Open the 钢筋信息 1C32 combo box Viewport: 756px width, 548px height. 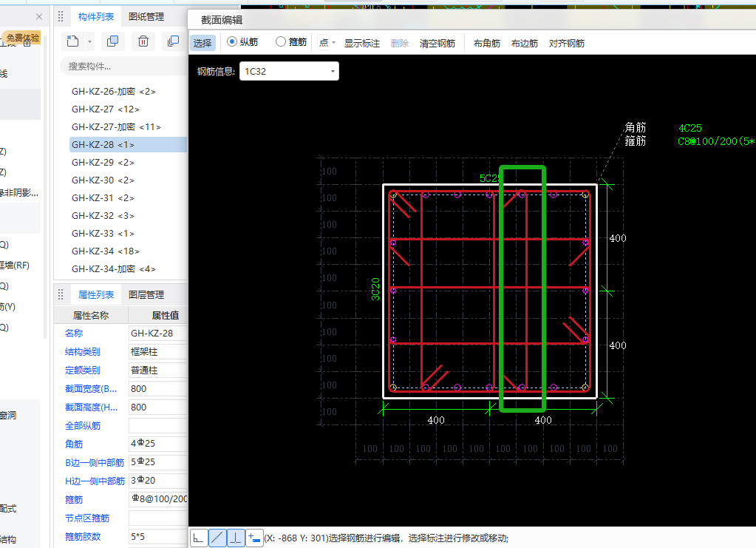(x=289, y=72)
